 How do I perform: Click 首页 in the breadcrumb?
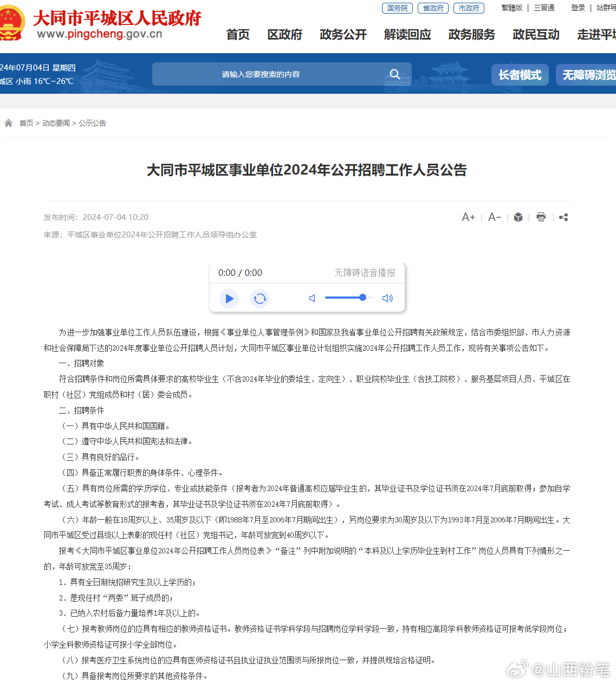[x=27, y=123]
